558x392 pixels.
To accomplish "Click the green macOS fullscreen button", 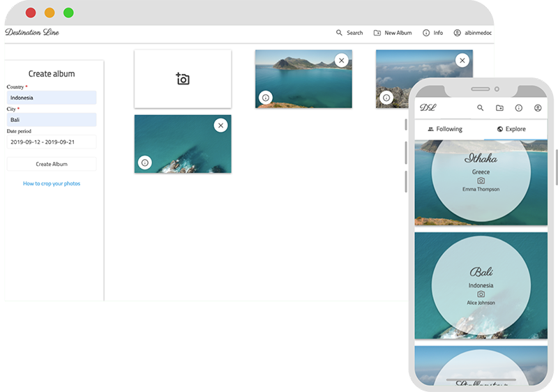I will pyautogui.click(x=68, y=13).
